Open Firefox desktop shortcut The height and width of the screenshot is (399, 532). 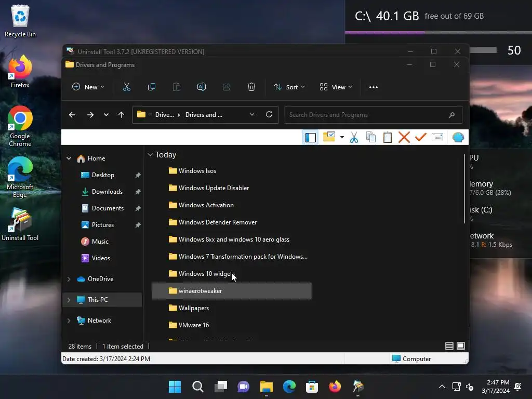[x=20, y=72]
